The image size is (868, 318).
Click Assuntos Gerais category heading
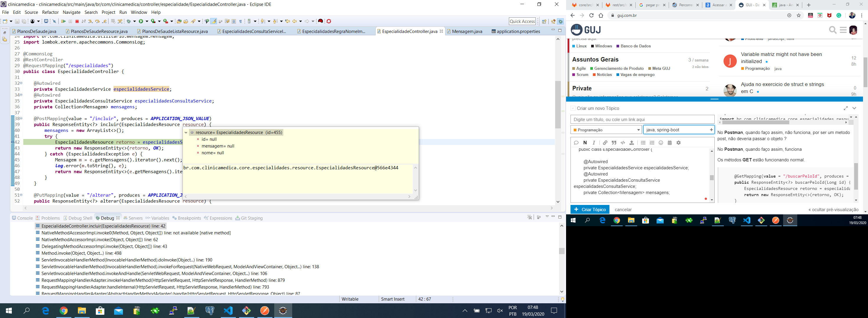pos(595,59)
